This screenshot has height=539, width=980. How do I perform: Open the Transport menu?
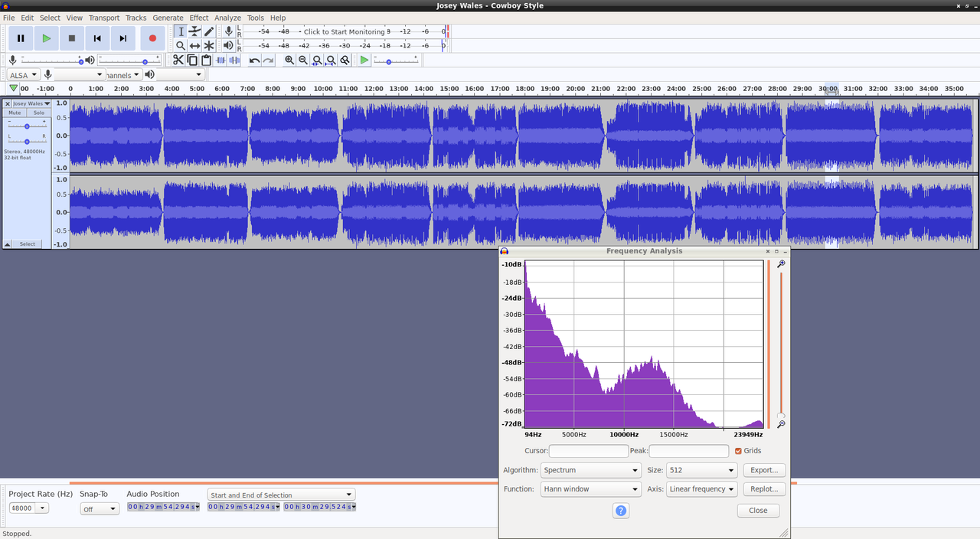(x=104, y=18)
